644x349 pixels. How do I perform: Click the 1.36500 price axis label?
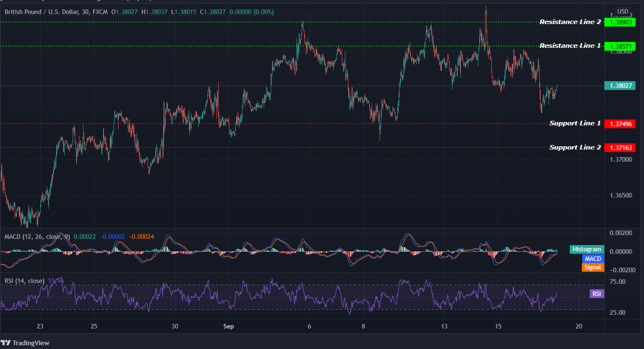[621, 195]
